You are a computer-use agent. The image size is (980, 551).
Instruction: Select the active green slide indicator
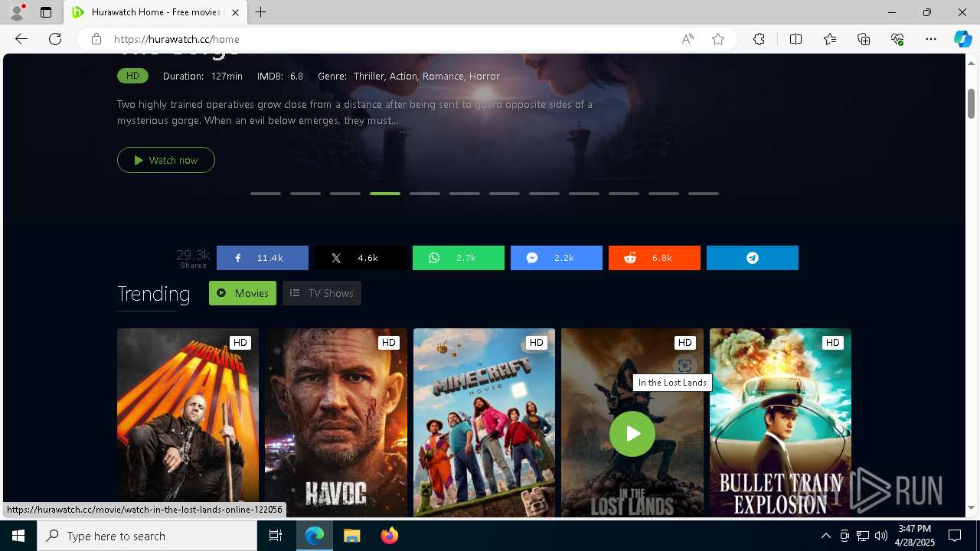385,194
